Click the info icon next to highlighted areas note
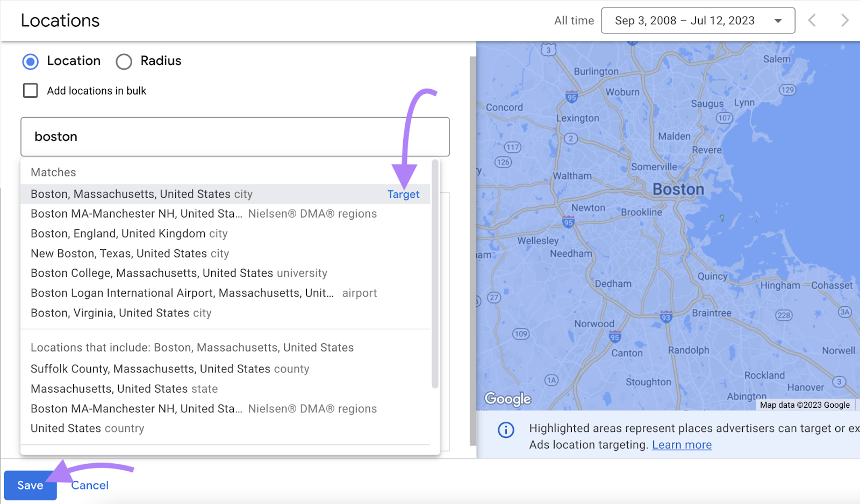860x504 pixels. pos(506,430)
